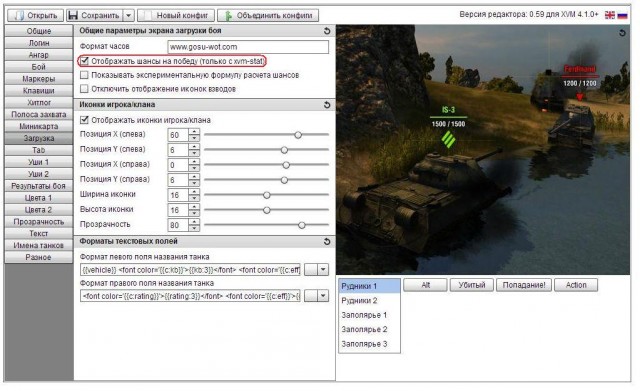Screen dimensions: 640x391
Task: Click the Позиция Y (слева) slider
Action: [x=267, y=150]
